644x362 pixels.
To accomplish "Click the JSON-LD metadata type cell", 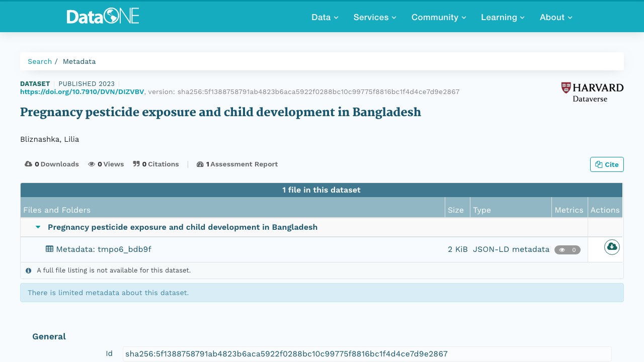I will pyautogui.click(x=511, y=249).
